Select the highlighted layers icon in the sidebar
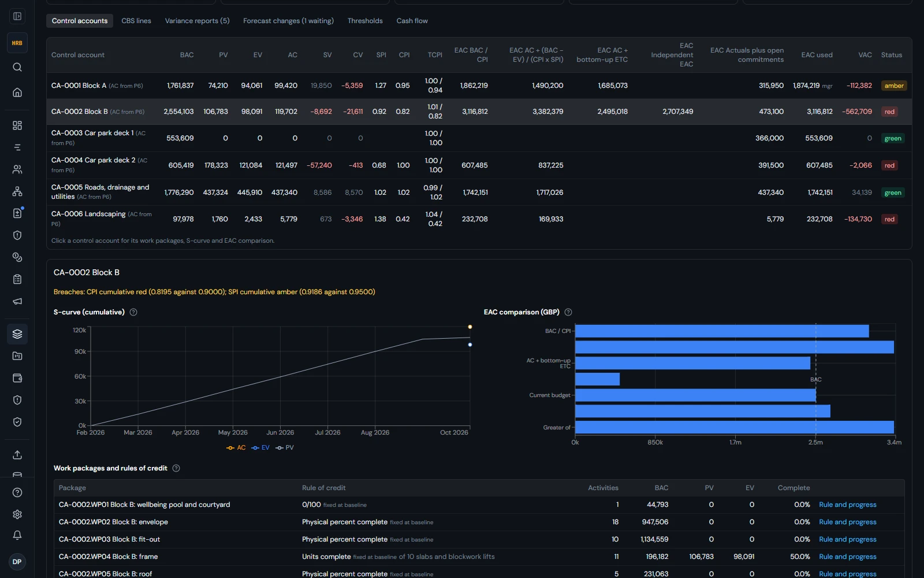Screen dimensions: 924x578 pos(17,334)
